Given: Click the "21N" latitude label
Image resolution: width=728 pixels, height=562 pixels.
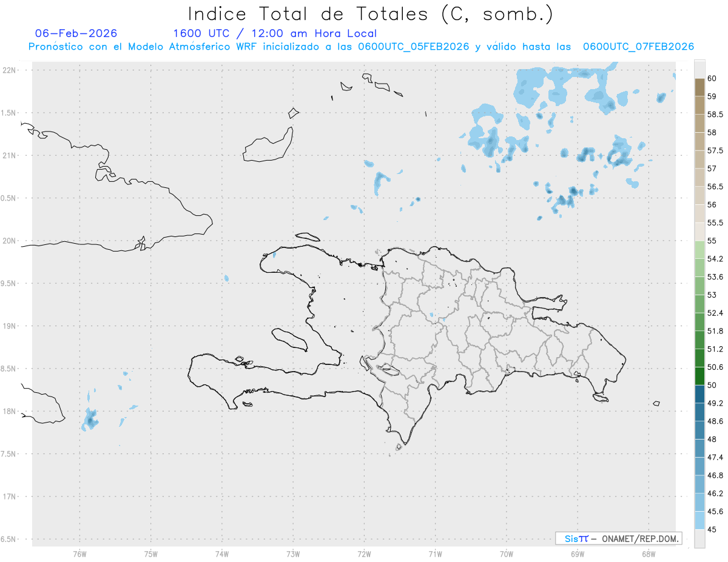Looking at the screenshot, I should (x=10, y=155).
